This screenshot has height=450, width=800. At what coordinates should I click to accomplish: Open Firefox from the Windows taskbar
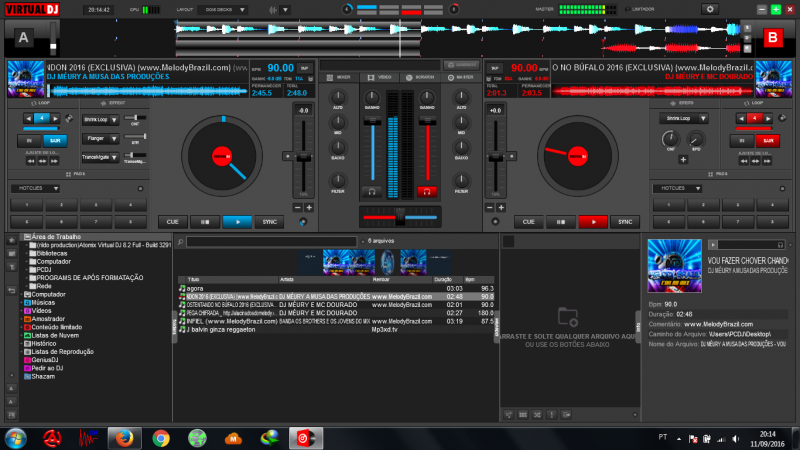pos(123,437)
